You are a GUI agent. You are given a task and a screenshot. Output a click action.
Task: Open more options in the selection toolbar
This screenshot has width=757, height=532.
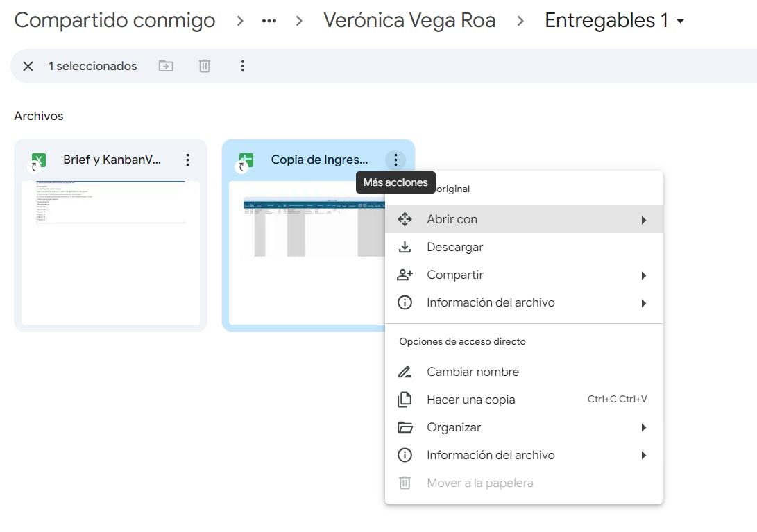pyautogui.click(x=243, y=67)
